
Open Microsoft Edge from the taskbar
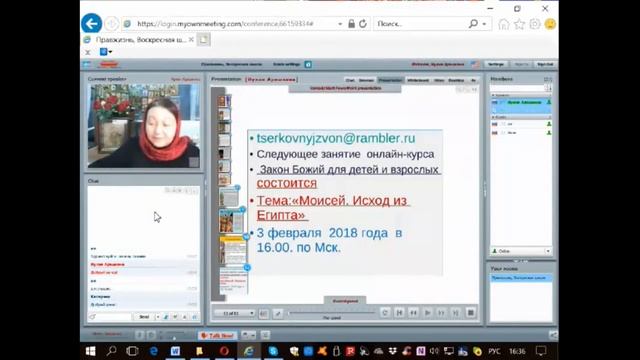pyautogui.click(x=154, y=351)
